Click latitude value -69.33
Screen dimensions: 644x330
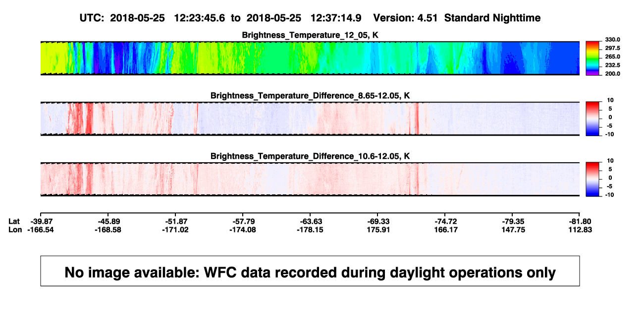[x=378, y=221]
